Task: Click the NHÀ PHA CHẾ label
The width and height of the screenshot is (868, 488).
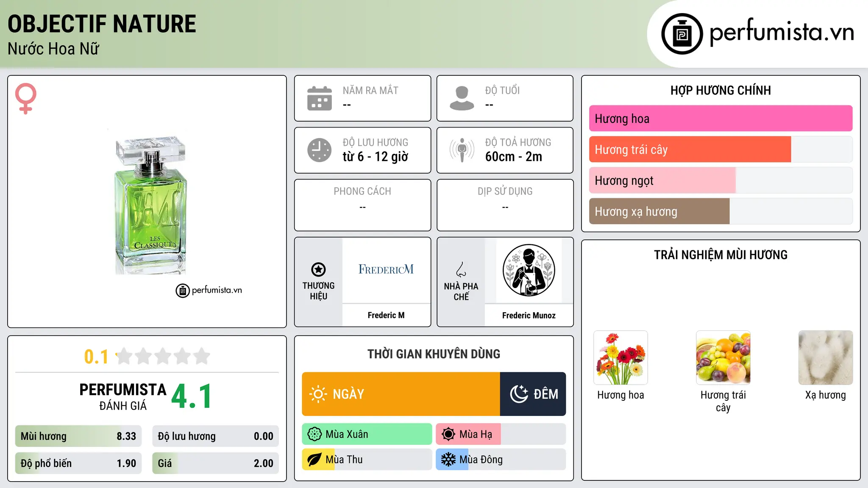Action: 461,291
